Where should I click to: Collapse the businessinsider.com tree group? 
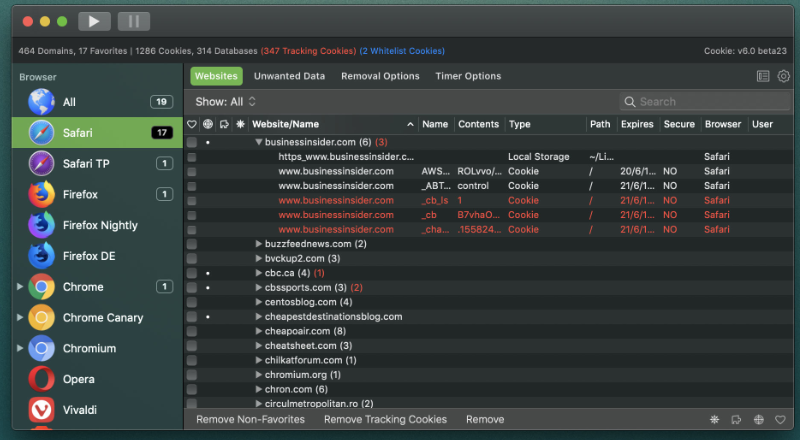click(258, 143)
